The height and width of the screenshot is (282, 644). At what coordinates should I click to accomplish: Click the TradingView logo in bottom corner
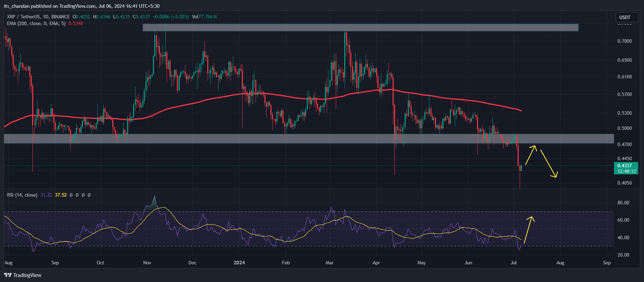click(23, 275)
